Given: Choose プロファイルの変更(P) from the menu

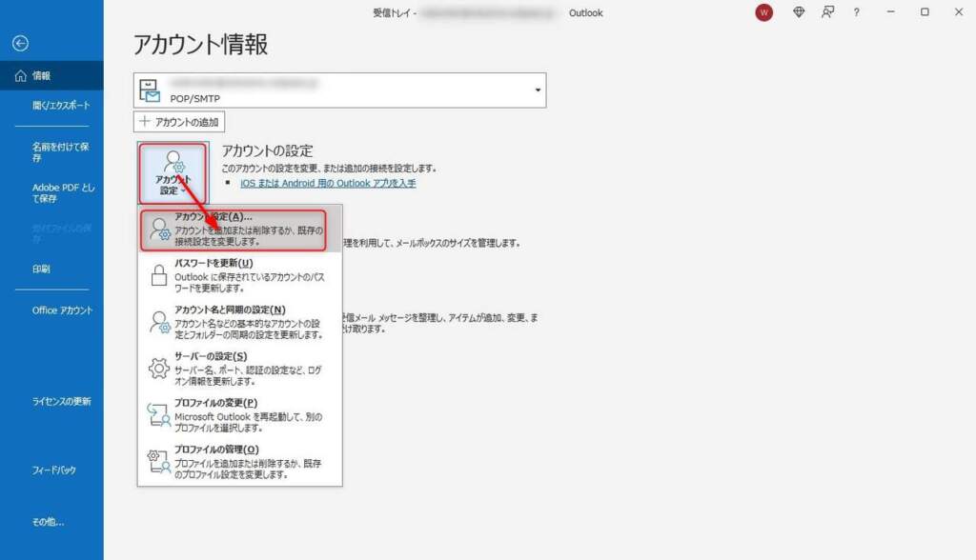Looking at the screenshot, I should click(239, 415).
